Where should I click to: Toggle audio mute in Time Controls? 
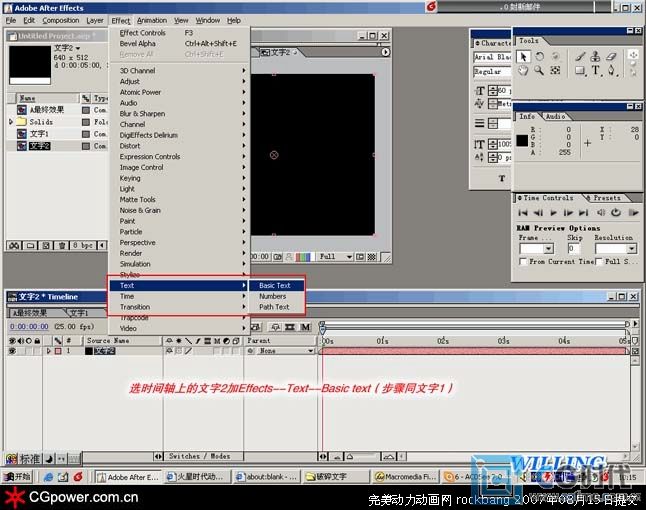tap(601, 213)
